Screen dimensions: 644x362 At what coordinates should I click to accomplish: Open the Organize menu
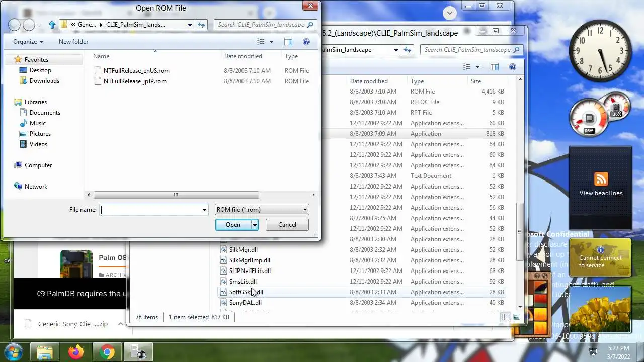[28, 42]
